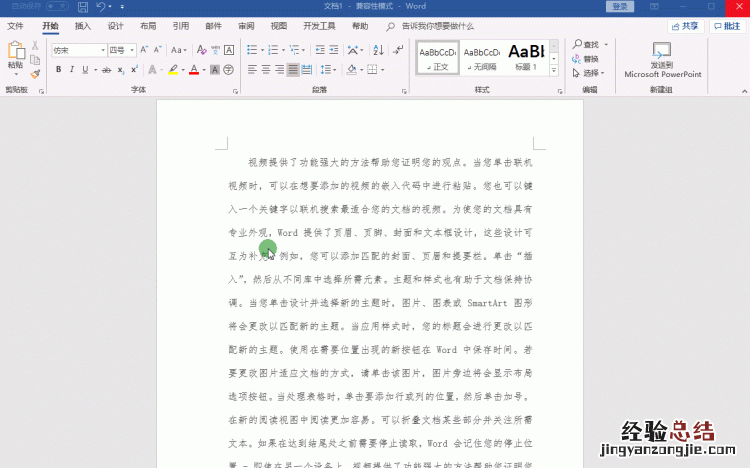Screen dimensions: 750x468
Task: Click the Format Painter brush icon
Action: pos(35,73)
